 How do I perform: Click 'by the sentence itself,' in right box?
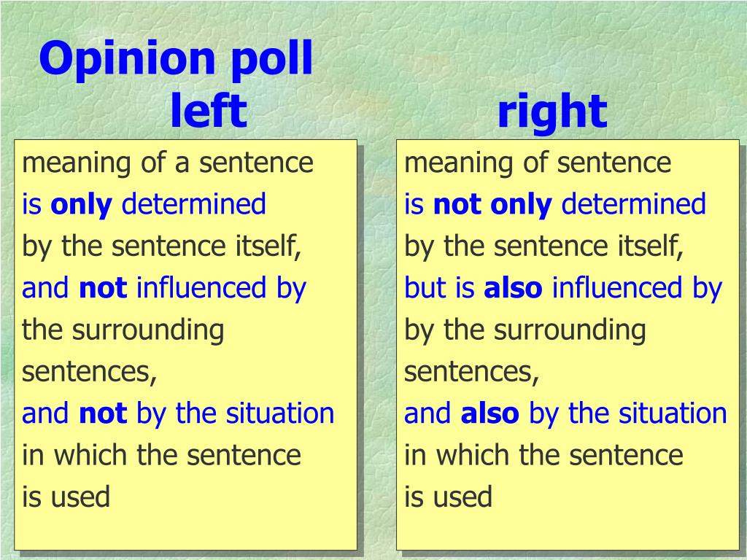pos(544,247)
